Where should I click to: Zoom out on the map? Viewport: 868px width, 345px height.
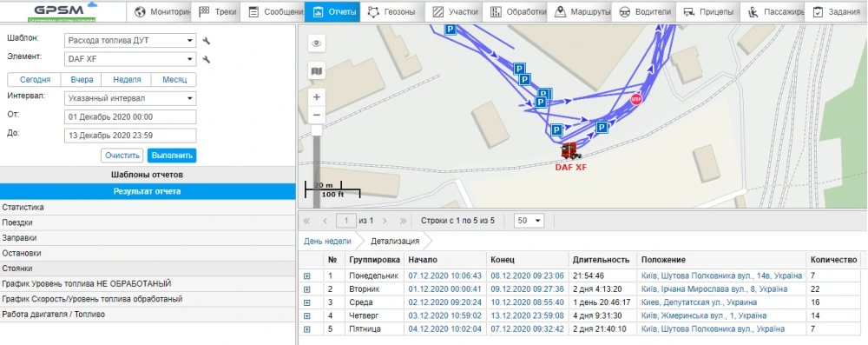click(x=317, y=115)
